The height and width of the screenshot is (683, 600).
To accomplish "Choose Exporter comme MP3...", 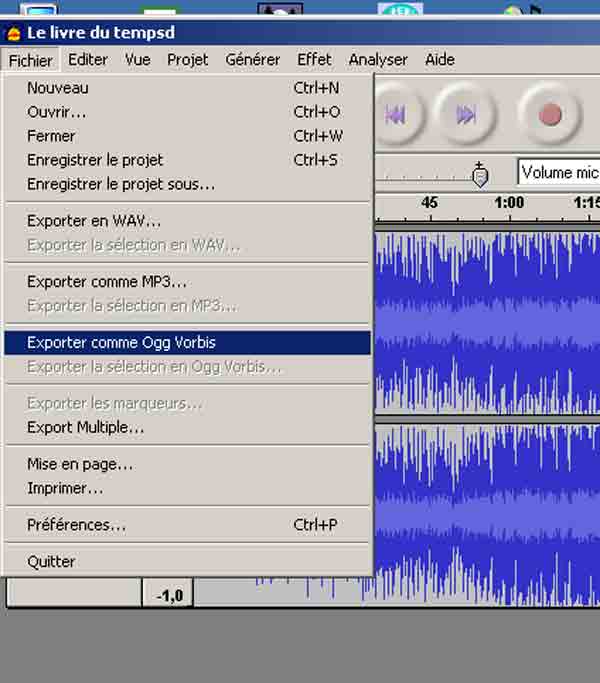I will [x=106, y=282].
